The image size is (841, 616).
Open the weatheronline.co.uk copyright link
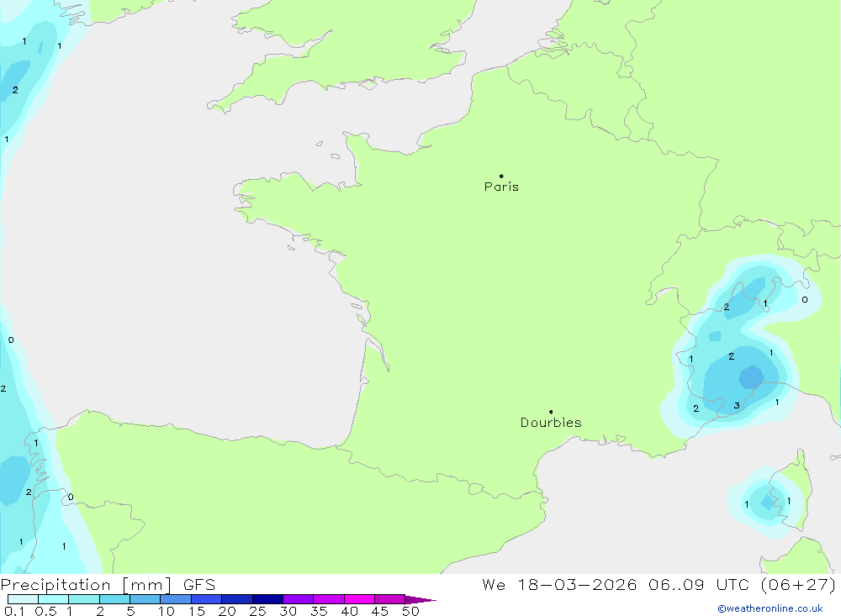pos(770,608)
